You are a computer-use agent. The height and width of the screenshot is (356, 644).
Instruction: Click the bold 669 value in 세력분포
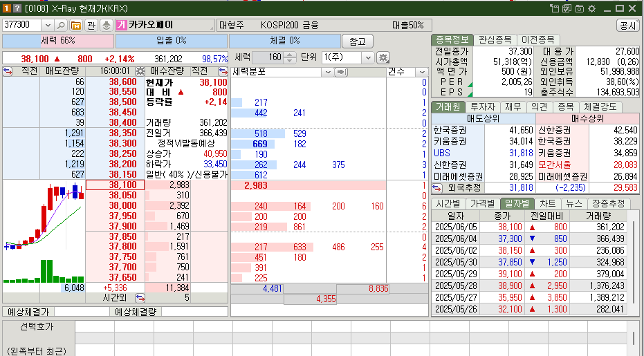coord(260,144)
